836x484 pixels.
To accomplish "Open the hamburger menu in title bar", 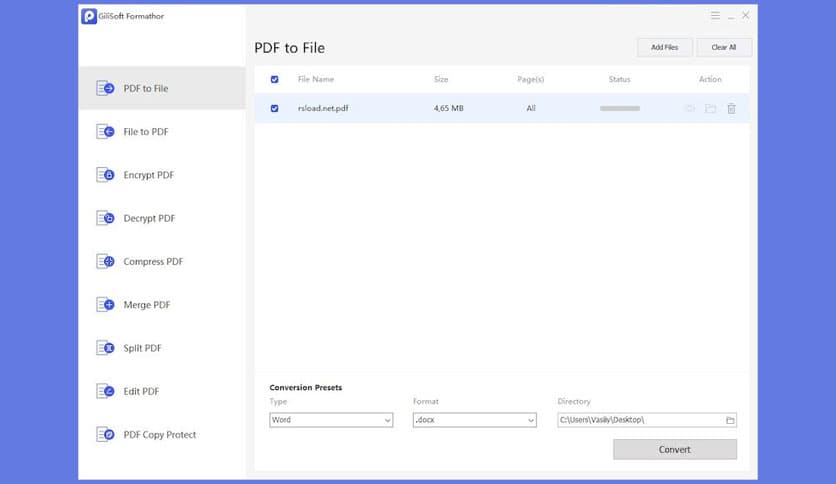I will pyautogui.click(x=716, y=15).
